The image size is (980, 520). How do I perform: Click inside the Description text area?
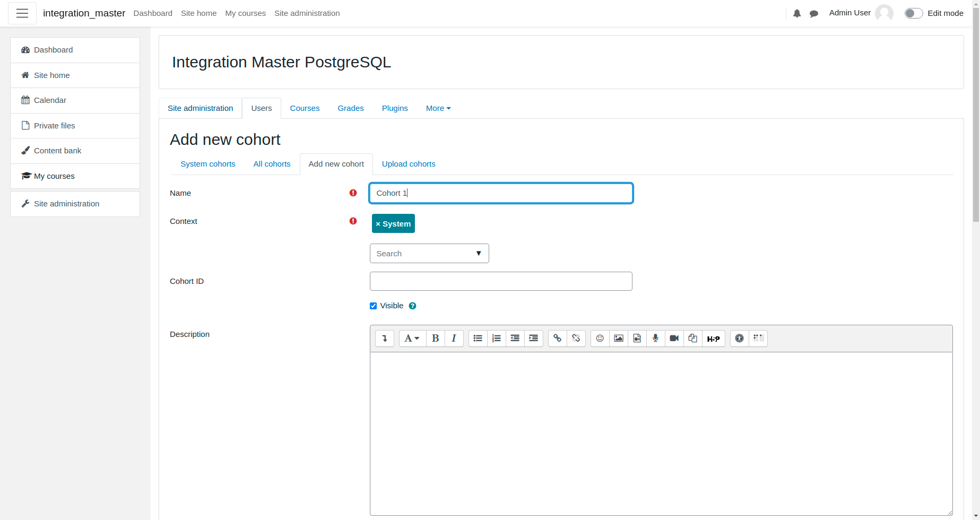click(x=661, y=434)
